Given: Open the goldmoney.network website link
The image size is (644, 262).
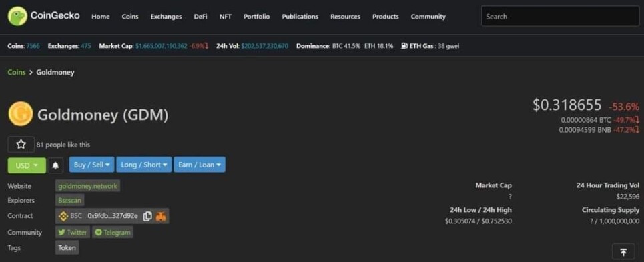Looking at the screenshot, I should pos(87,186).
